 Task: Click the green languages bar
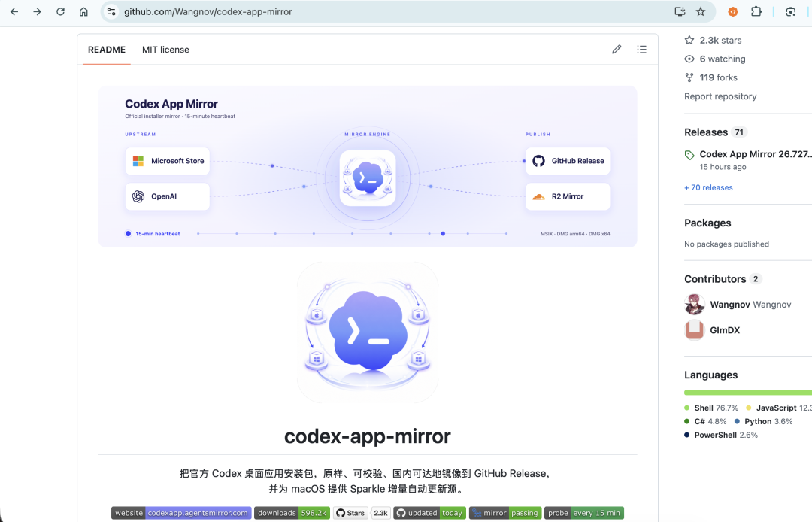tap(748, 393)
